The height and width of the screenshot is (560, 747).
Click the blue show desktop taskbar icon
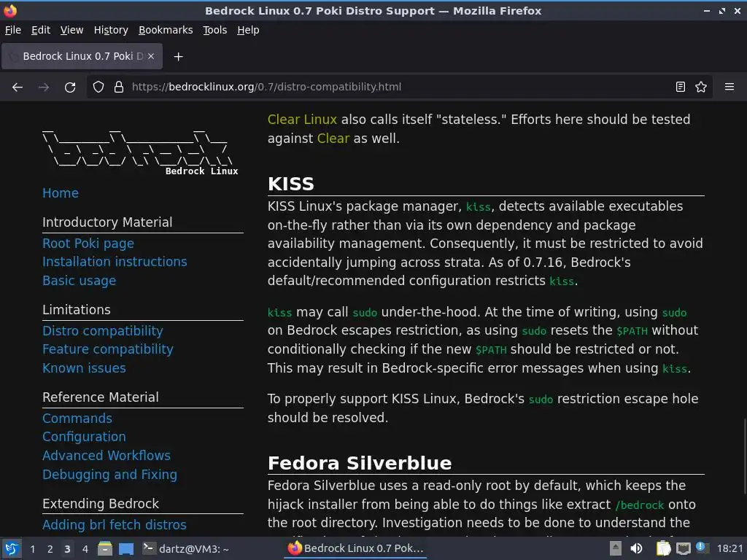click(x=126, y=548)
